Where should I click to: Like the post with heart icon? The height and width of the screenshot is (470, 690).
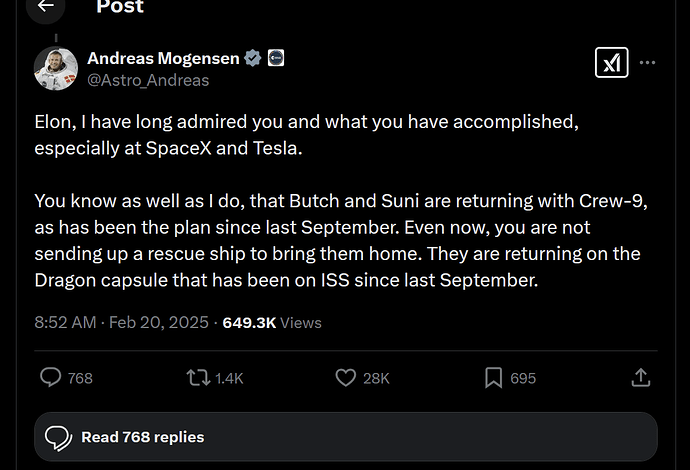tap(346, 378)
